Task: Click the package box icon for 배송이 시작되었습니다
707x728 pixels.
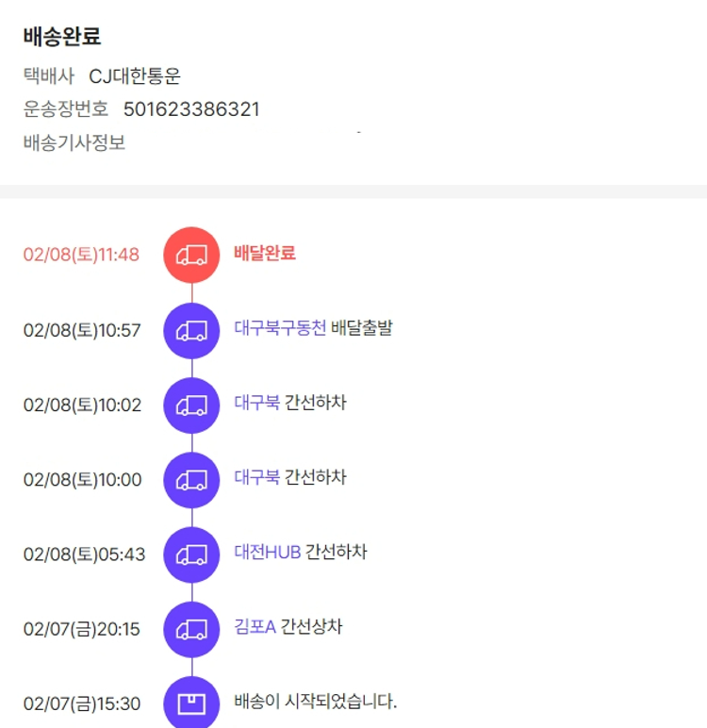Action: click(191, 703)
